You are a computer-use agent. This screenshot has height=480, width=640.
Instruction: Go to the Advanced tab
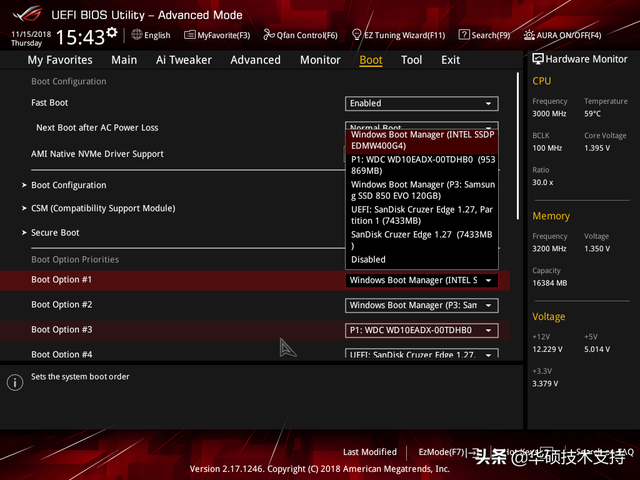pos(256,60)
